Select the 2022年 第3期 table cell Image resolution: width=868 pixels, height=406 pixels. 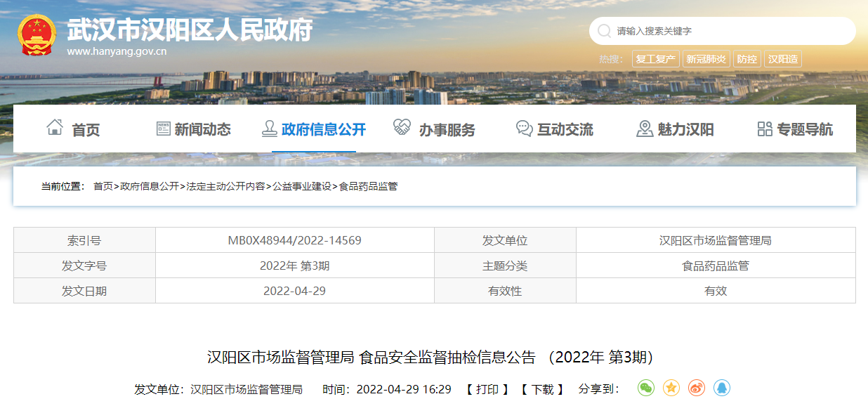[x=294, y=266]
